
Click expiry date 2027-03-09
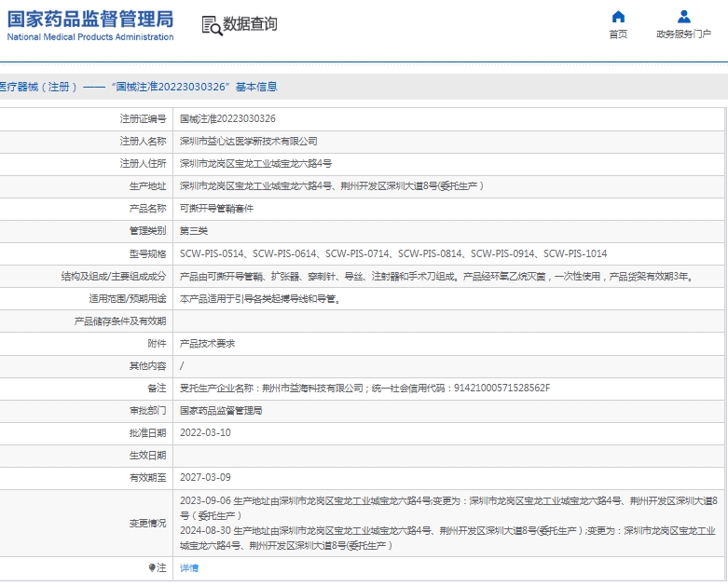[x=205, y=477]
